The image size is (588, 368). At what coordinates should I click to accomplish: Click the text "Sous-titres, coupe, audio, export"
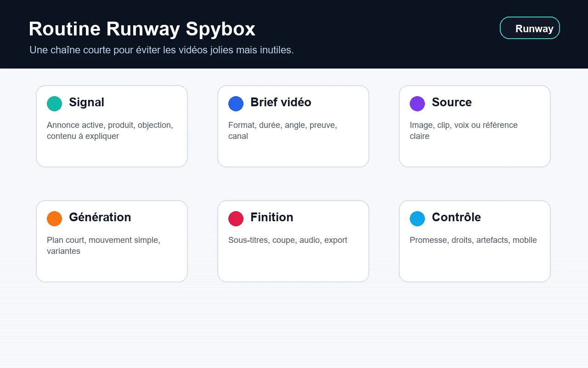click(x=288, y=240)
